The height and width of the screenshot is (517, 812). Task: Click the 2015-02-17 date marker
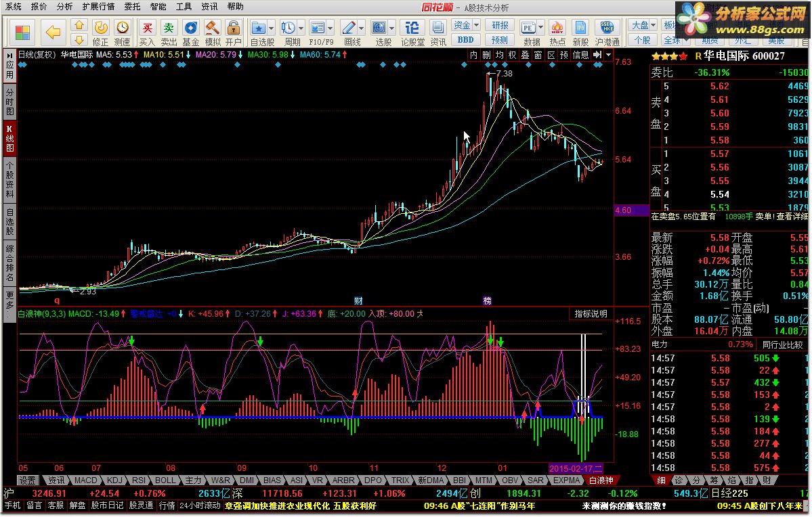click(576, 468)
